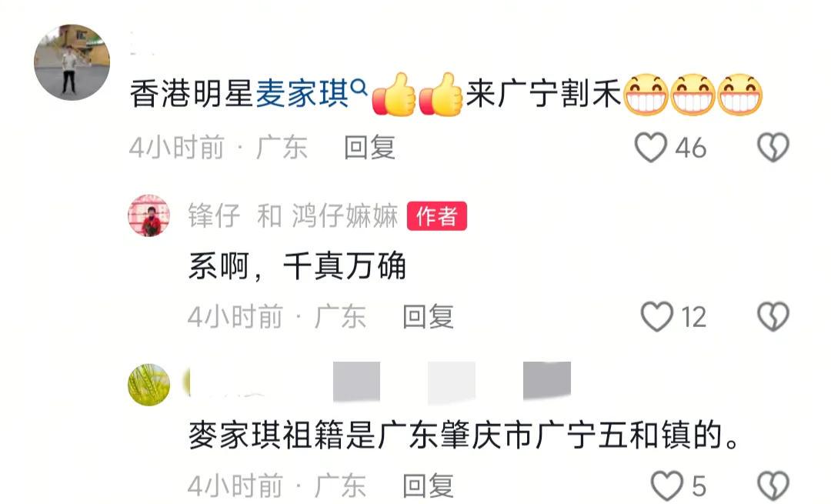Dislike the top comment about 麦家琪

773,147
